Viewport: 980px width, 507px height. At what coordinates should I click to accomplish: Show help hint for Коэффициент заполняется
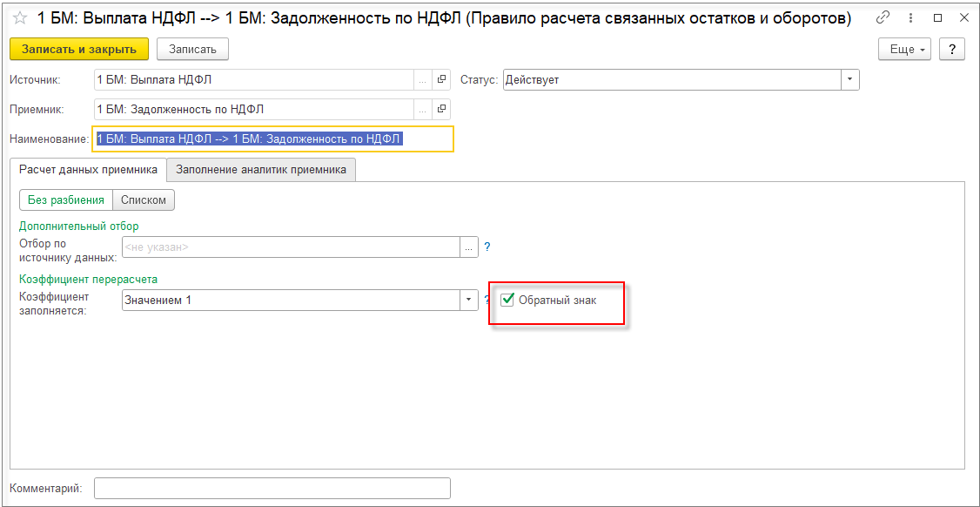coord(487,301)
